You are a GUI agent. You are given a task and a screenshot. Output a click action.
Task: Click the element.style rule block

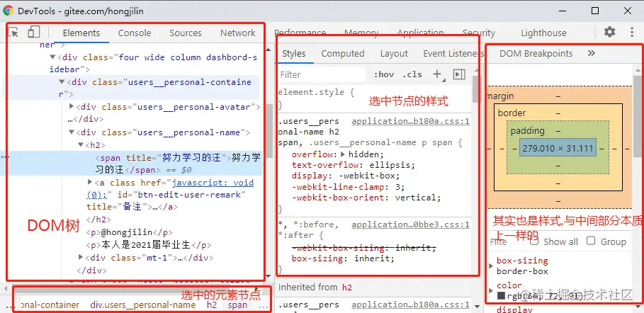(x=374, y=98)
